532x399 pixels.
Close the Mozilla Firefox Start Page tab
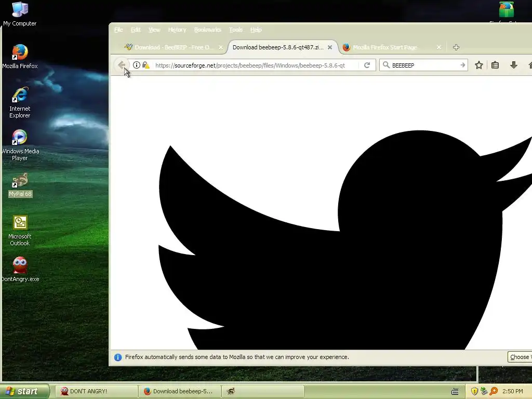click(438, 47)
